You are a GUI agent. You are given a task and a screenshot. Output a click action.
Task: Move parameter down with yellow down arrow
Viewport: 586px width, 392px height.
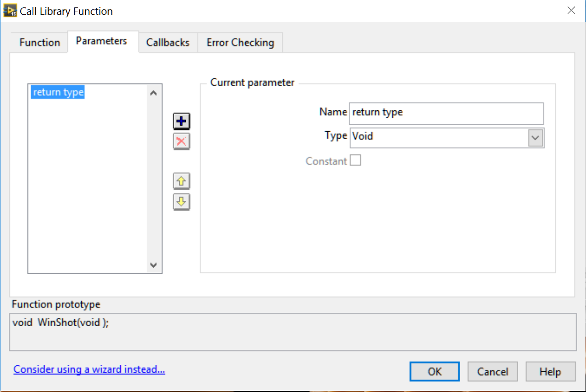point(181,202)
